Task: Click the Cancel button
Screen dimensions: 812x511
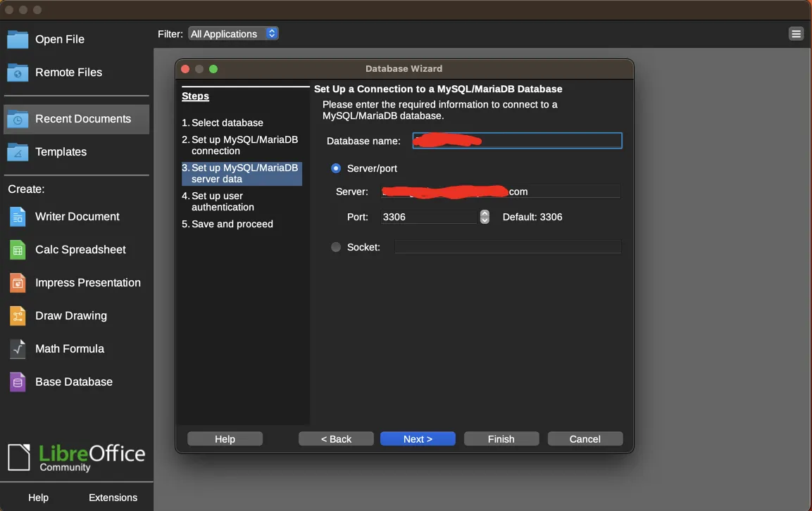Action: pos(585,439)
